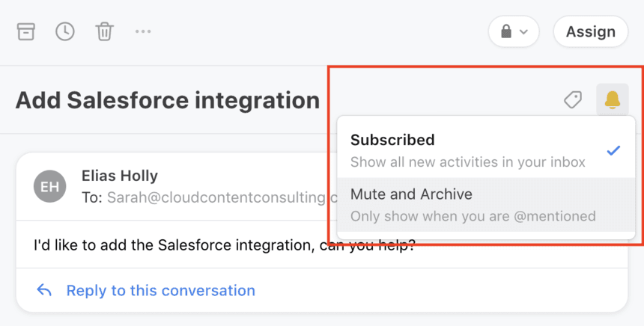Screen dimensions: 644x326
Task: Click the sender name Elias Holly
Action: coord(120,176)
